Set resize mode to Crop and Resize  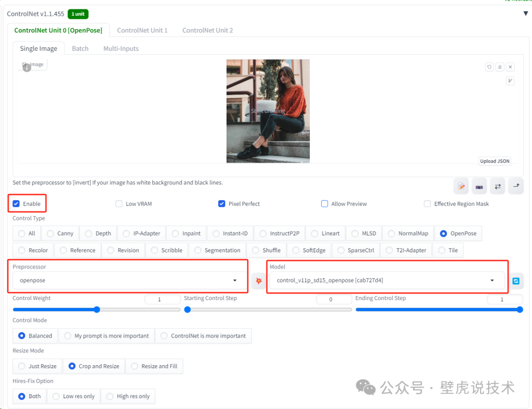point(94,366)
